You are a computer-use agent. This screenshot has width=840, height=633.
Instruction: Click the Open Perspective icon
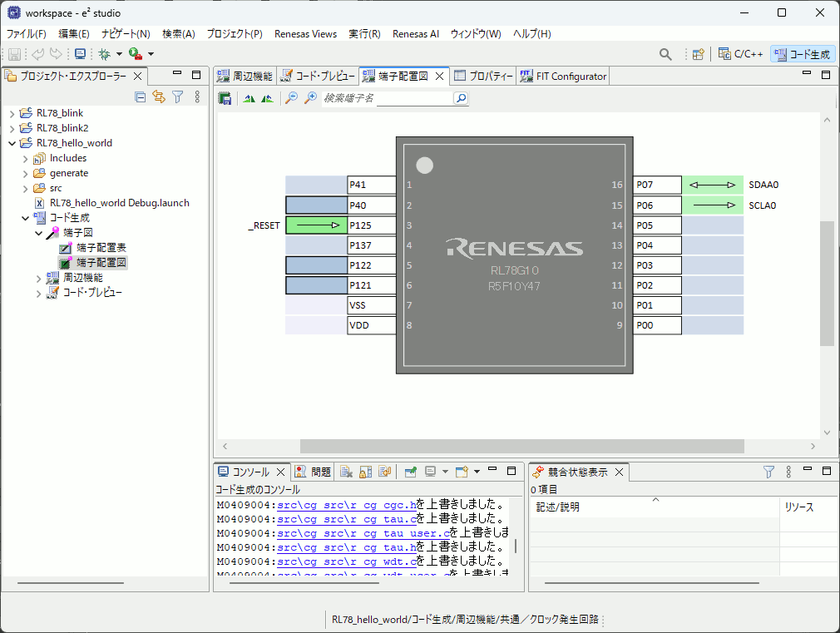[x=699, y=54]
